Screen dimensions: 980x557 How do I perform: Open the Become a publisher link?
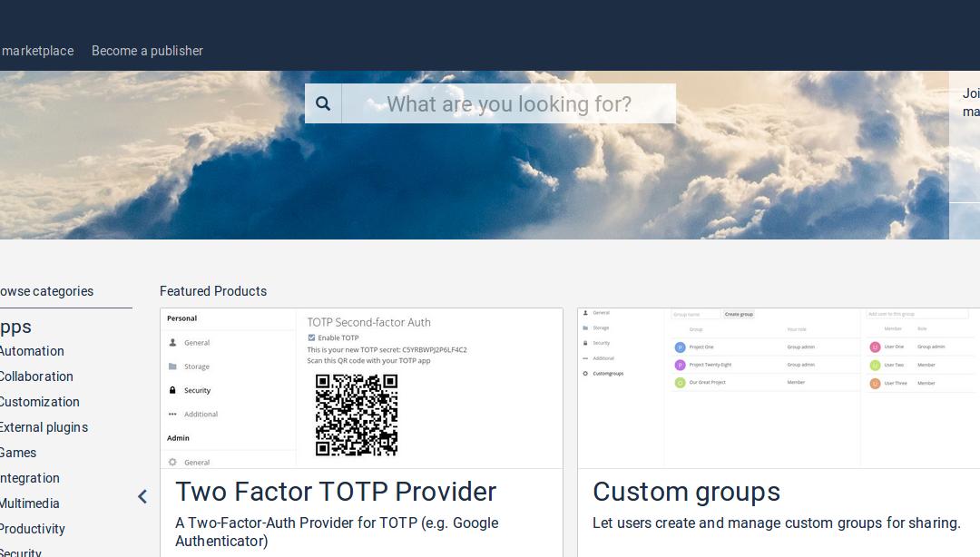pyautogui.click(x=147, y=51)
